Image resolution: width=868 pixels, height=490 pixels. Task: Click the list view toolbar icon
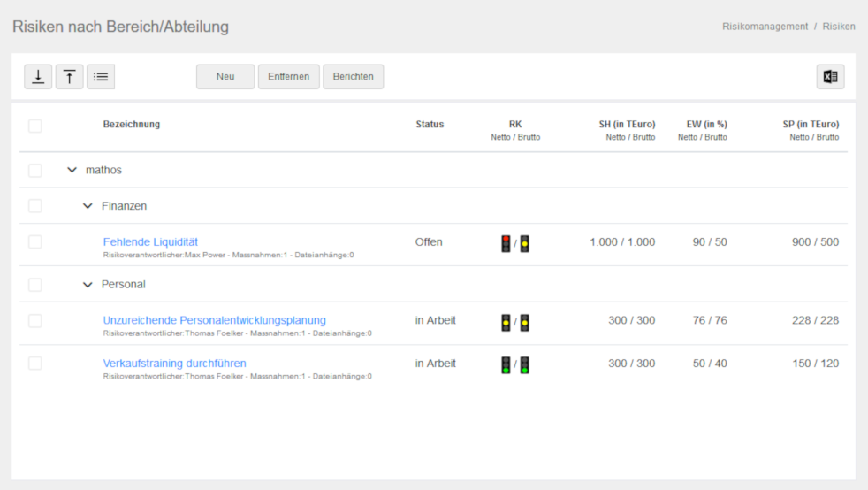coord(101,77)
